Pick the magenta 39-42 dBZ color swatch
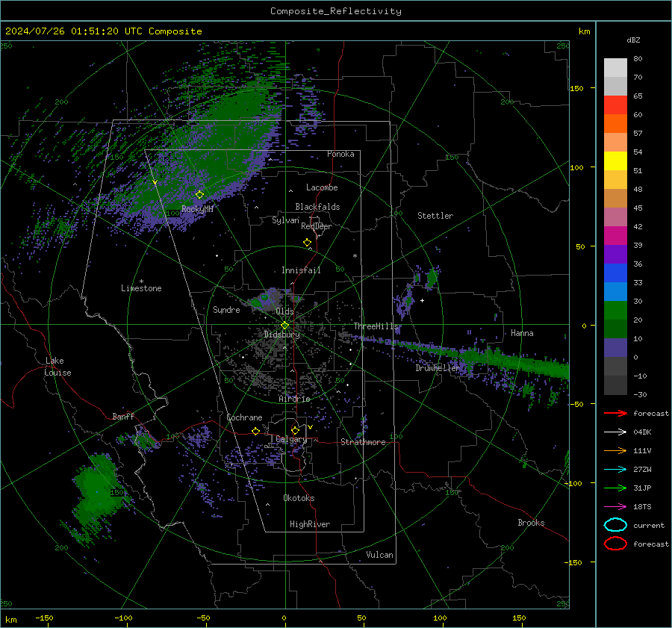 [615, 235]
